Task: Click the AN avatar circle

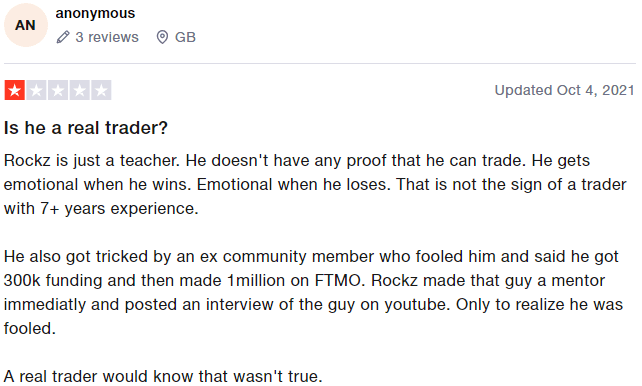Action: click(25, 25)
